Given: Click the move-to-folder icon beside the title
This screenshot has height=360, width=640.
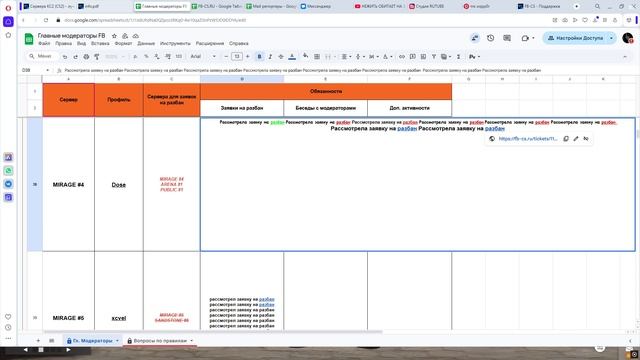Looking at the screenshot, I should [x=125, y=36].
